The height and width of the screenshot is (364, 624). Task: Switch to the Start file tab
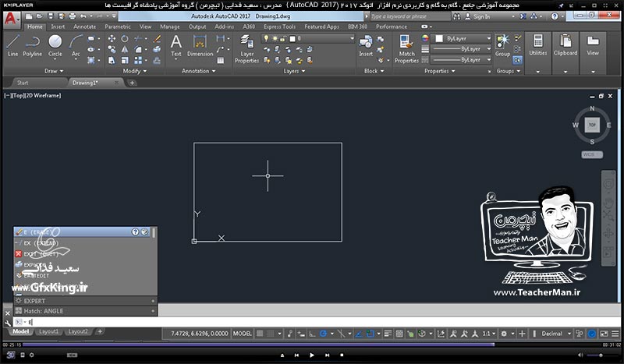coord(23,83)
